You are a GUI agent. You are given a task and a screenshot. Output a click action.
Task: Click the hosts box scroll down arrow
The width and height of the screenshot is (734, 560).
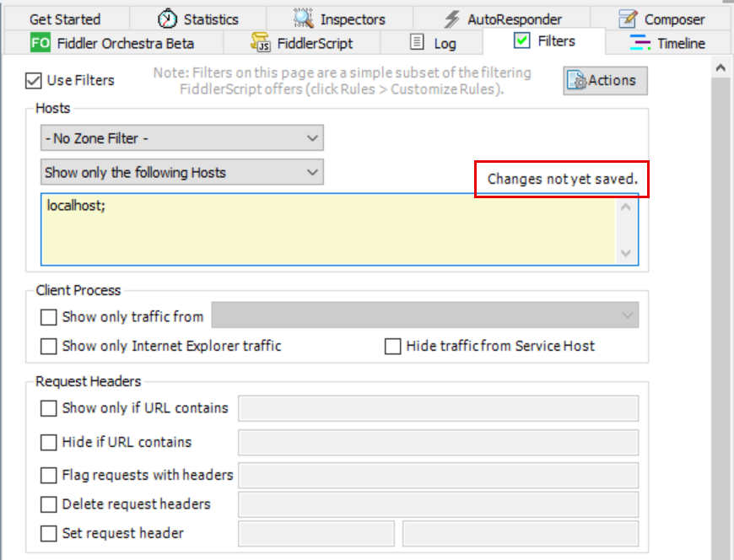point(626,253)
